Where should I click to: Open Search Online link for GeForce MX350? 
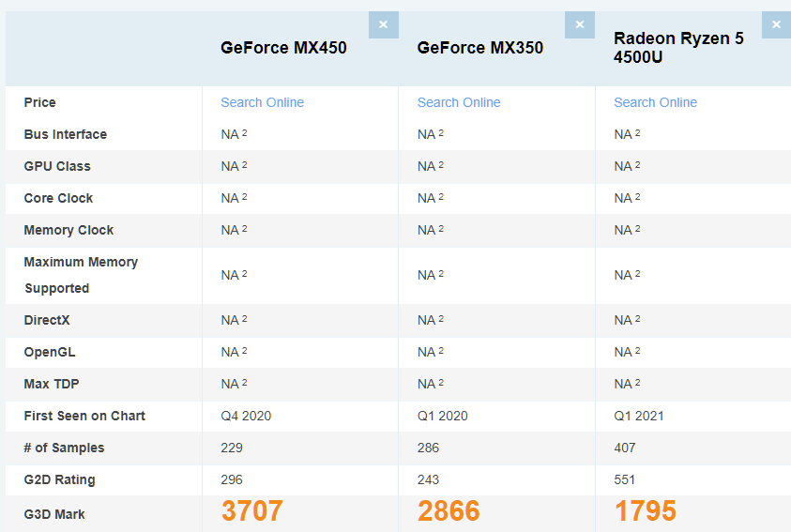coord(459,102)
